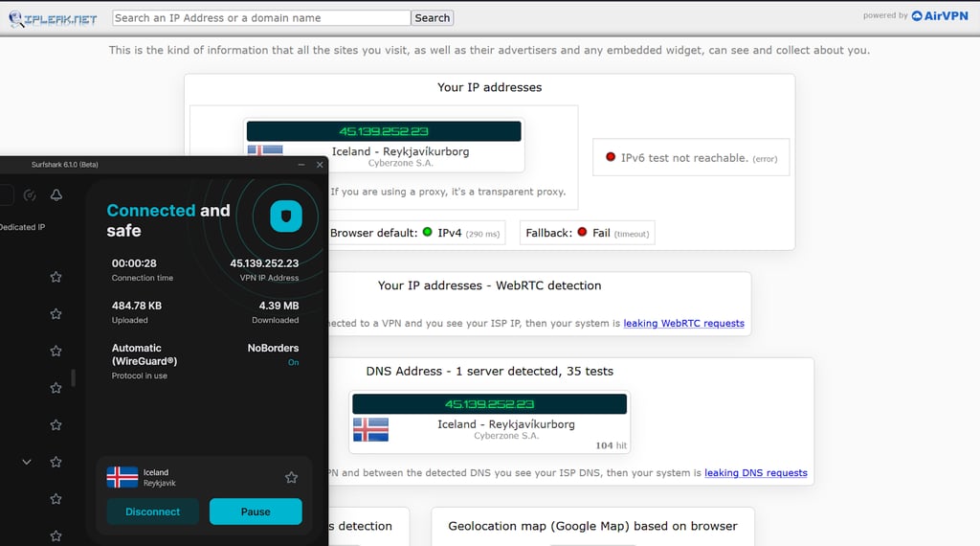Viewport: 980px width, 546px height.
Task: Click 'Iceland - Reykjavíkurborg' in DNS Address box
Action: [506, 424]
